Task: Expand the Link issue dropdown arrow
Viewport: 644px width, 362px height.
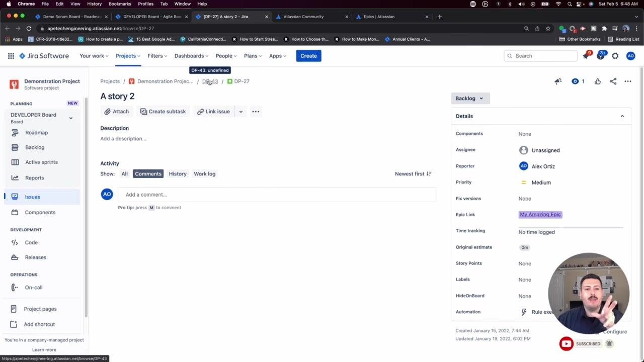Action: 240,112
